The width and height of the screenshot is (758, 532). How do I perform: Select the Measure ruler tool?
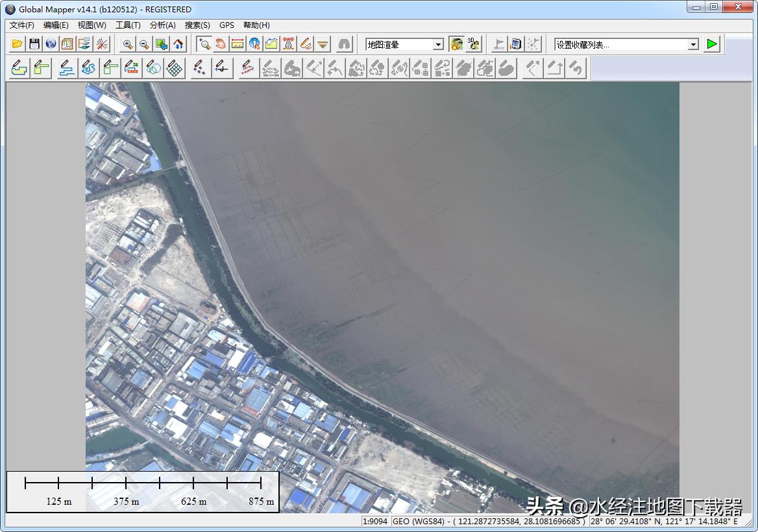click(x=238, y=44)
